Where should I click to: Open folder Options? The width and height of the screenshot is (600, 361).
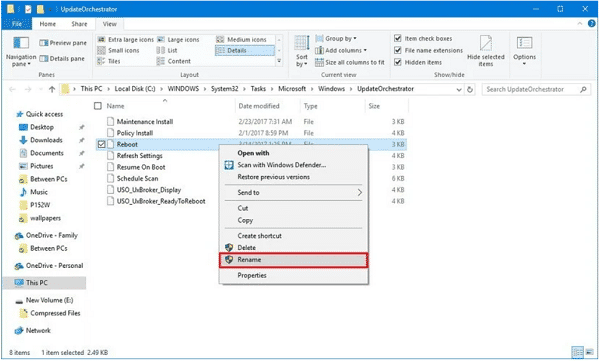(524, 51)
